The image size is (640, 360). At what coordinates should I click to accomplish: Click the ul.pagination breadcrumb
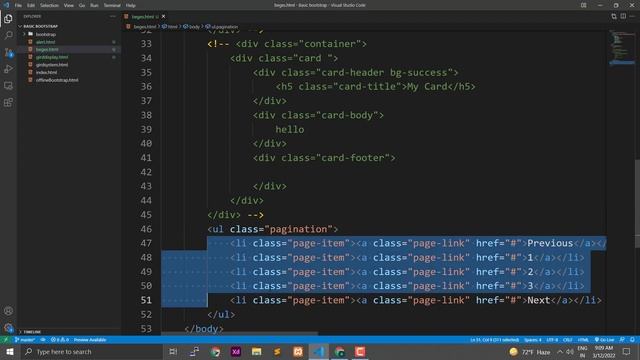(222, 27)
